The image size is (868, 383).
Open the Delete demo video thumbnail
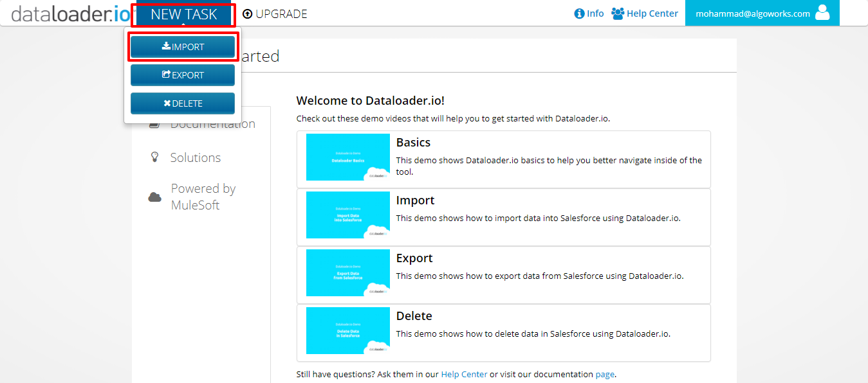[347, 331]
